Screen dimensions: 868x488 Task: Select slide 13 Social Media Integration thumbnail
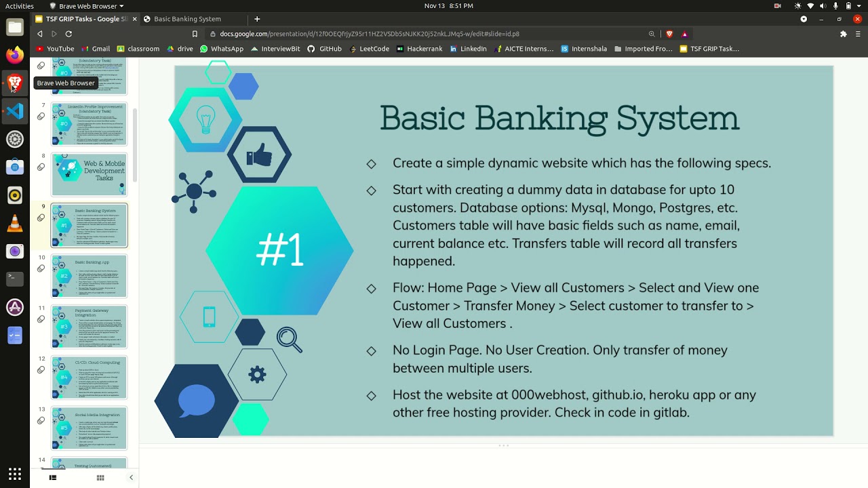click(89, 428)
